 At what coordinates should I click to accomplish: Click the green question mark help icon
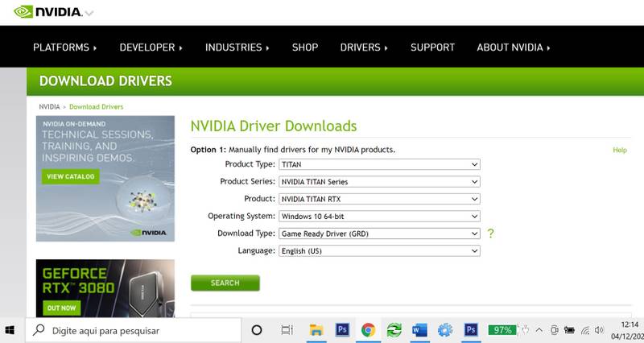pos(490,233)
